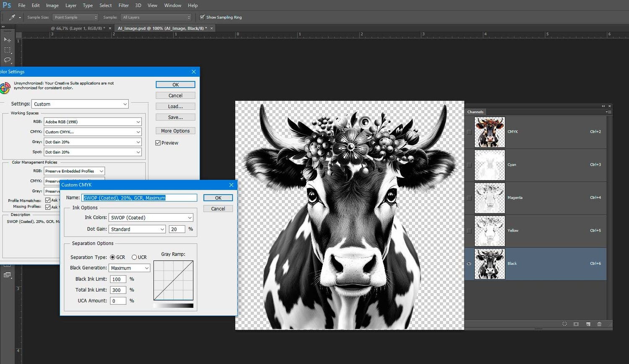This screenshot has height=364, width=629.
Task: Open the Black Generation dropdown
Action: coord(129,268)
